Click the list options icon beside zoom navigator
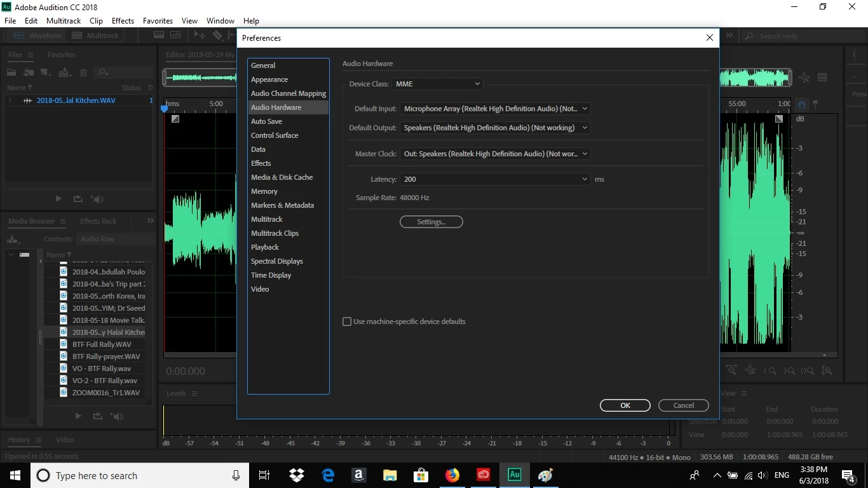 822,78
